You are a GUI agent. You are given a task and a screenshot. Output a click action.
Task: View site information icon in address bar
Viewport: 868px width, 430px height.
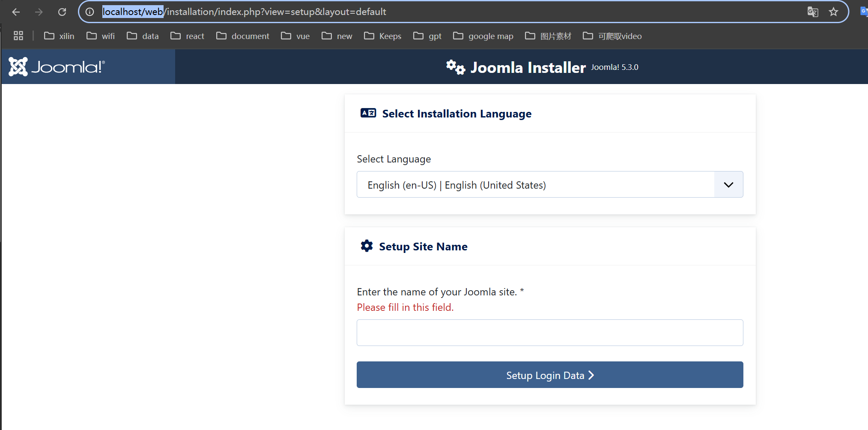point(89,12)
